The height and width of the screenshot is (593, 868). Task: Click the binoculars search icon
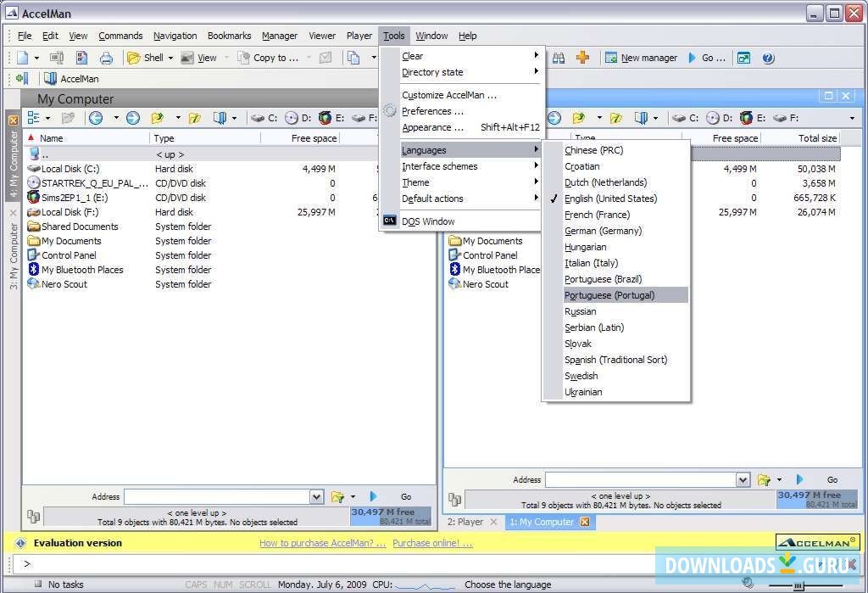click(559, 58)
